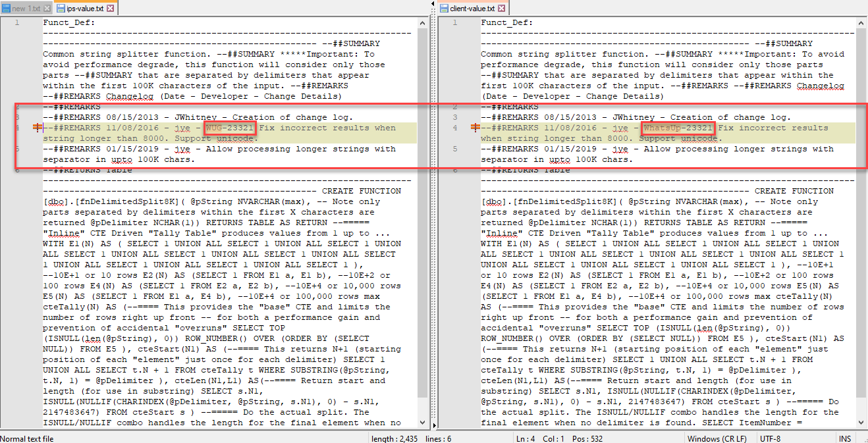Click line number 1 in ips-value.txt margin
Image resolution: width=868 pixels, height=443 pixels.
pyautogui.click(x=16, y=22)
